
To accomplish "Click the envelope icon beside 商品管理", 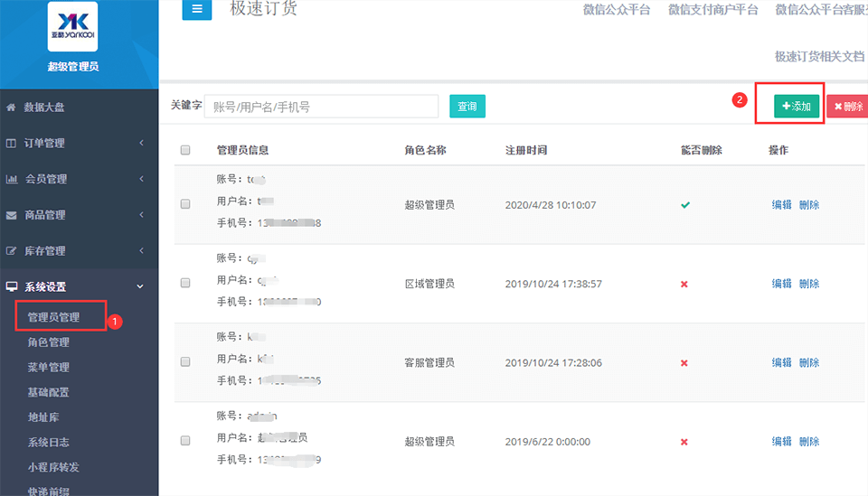I will 11,215.
